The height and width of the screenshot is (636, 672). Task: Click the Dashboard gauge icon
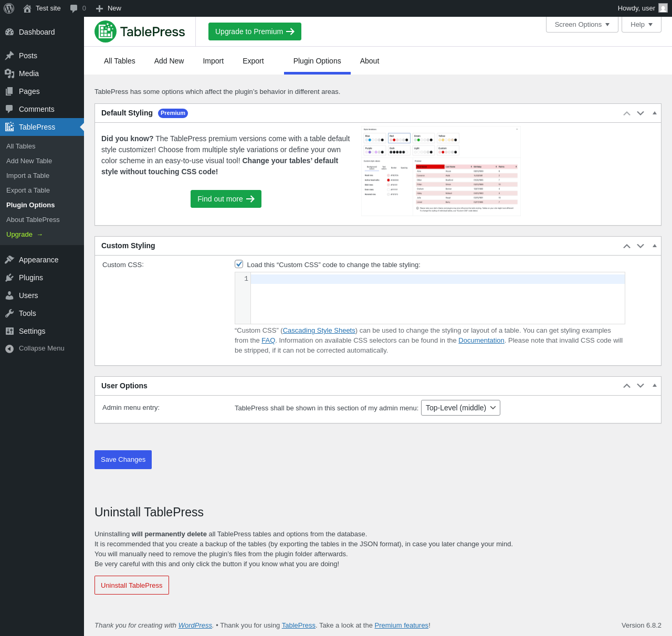click(x=9, y=32)
